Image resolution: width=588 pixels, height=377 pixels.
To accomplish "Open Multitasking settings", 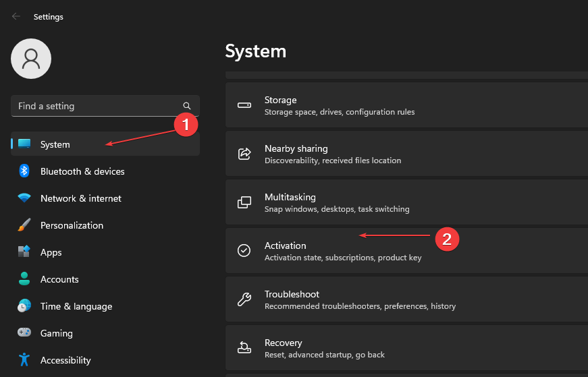I will click(x=405, y=202).
